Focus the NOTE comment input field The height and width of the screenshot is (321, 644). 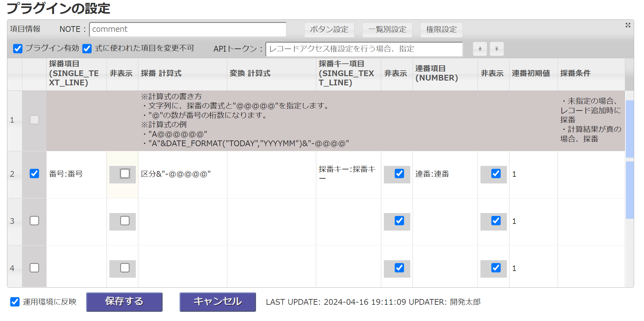coord(188,29)
